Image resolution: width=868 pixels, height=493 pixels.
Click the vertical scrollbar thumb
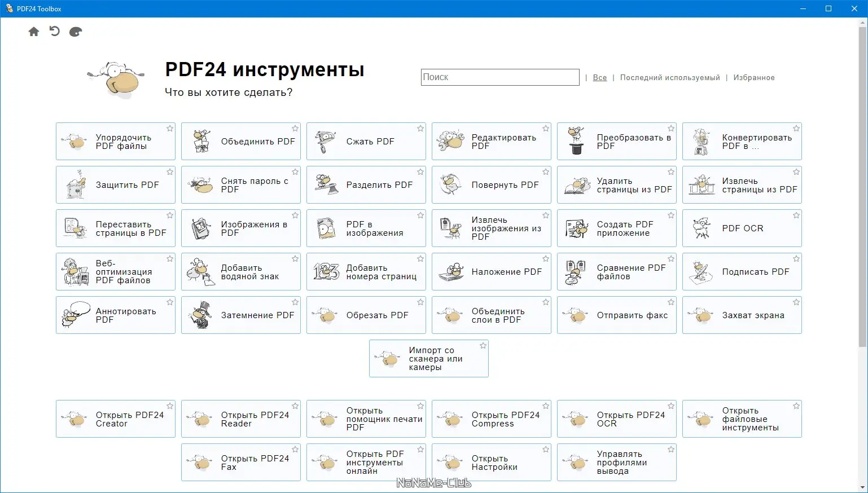pos(862,186)
